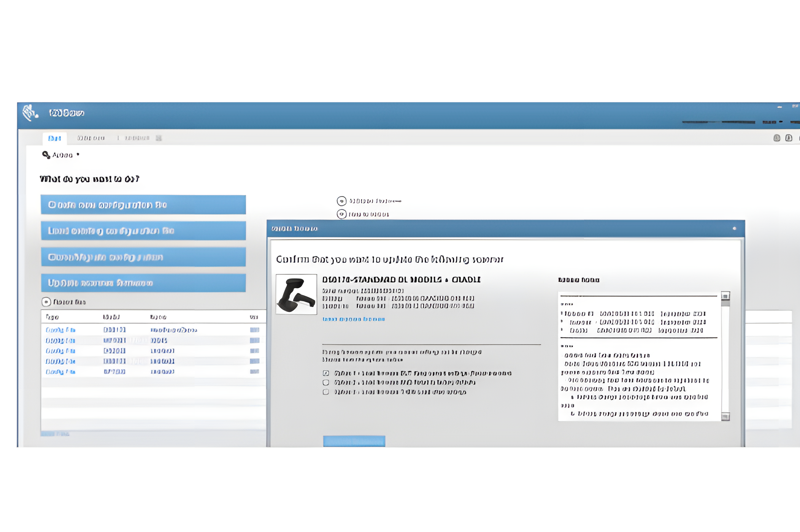Collapse the recent files expander below buttons
Viewport: 800px width, 532px height.
pyautogui.click(x=46, y=302)
